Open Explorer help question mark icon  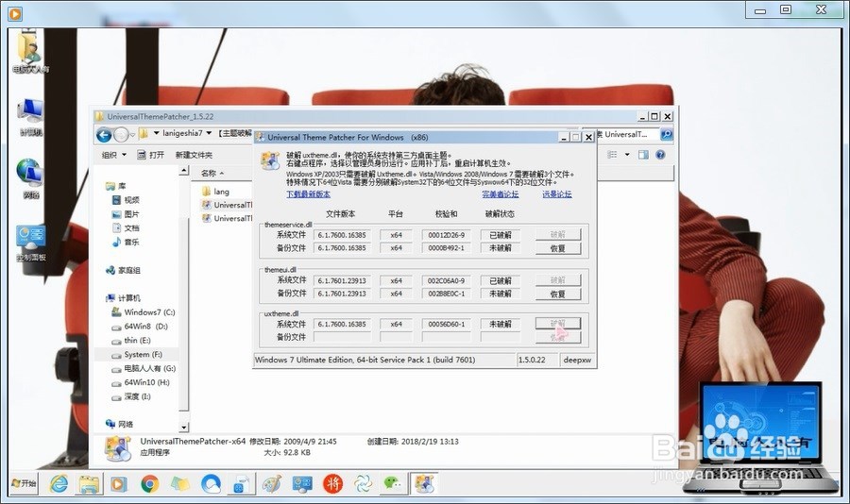pos(660,155)
